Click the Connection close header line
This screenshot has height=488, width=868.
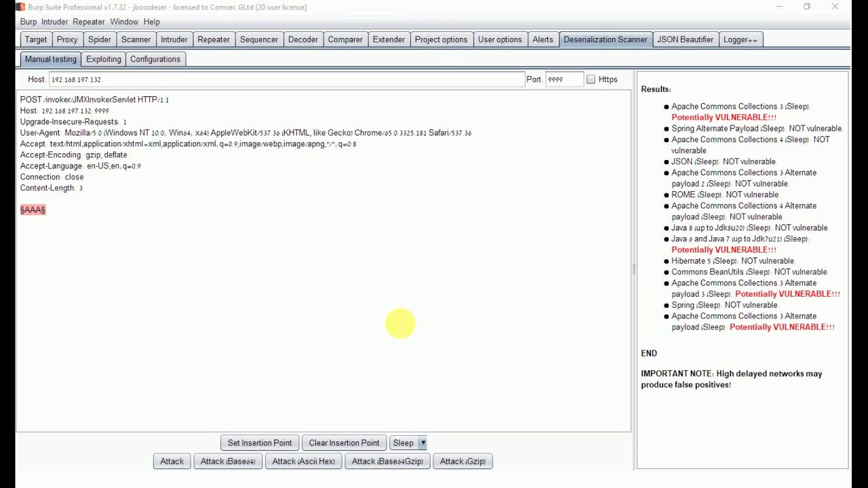pos(52,177)
